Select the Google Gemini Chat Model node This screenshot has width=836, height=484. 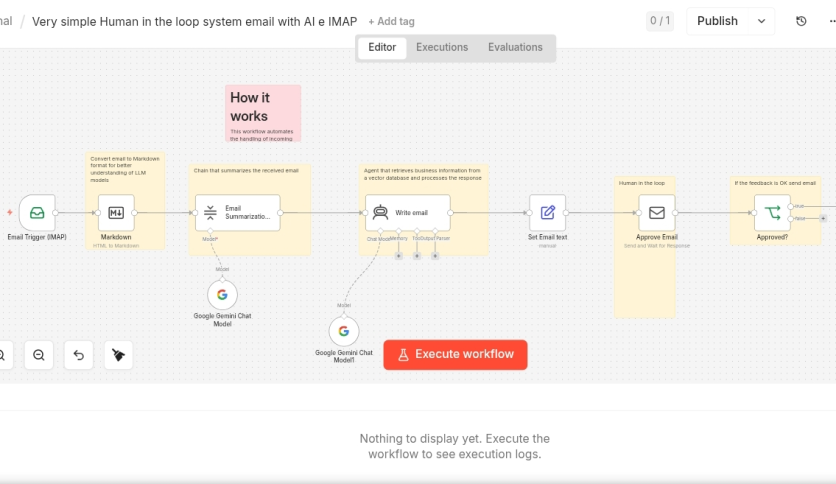pos(222,295)
